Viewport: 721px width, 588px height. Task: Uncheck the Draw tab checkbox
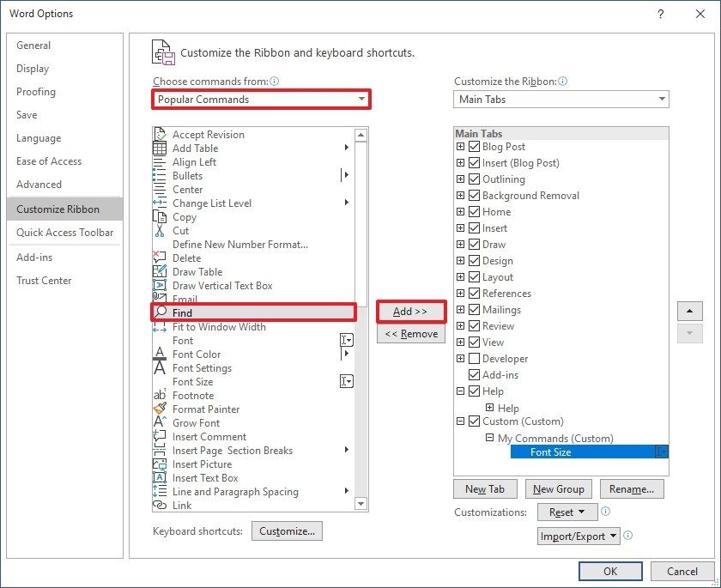coord(474,244)
